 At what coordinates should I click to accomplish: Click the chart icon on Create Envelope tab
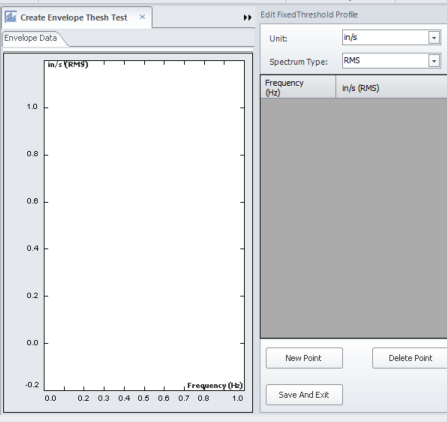coord(11,17)
